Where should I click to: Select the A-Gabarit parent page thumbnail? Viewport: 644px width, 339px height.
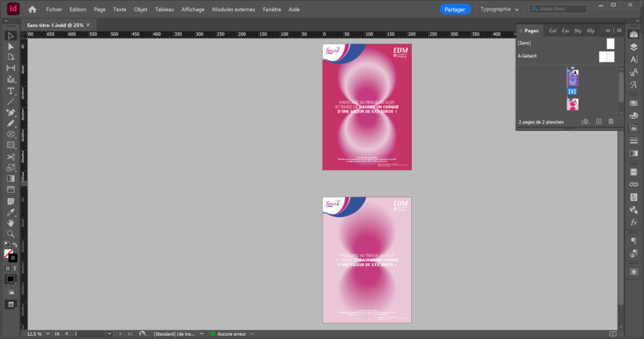(606, 57)
